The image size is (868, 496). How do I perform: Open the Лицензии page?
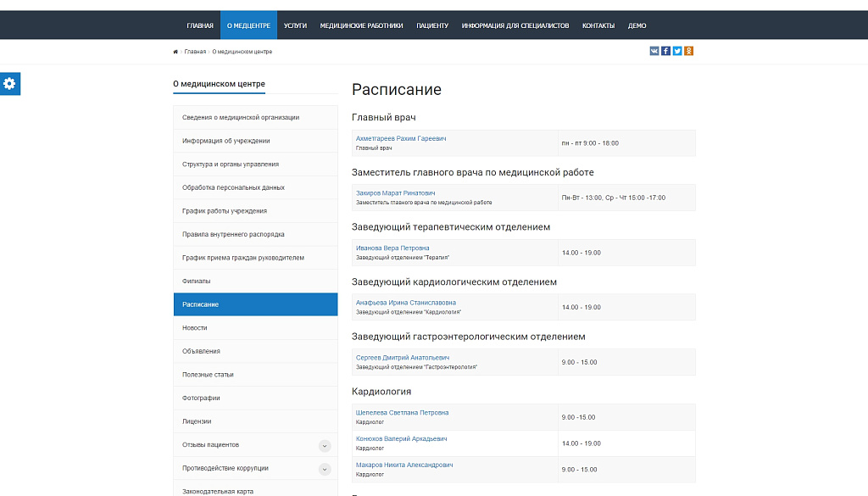click(197, 421)
